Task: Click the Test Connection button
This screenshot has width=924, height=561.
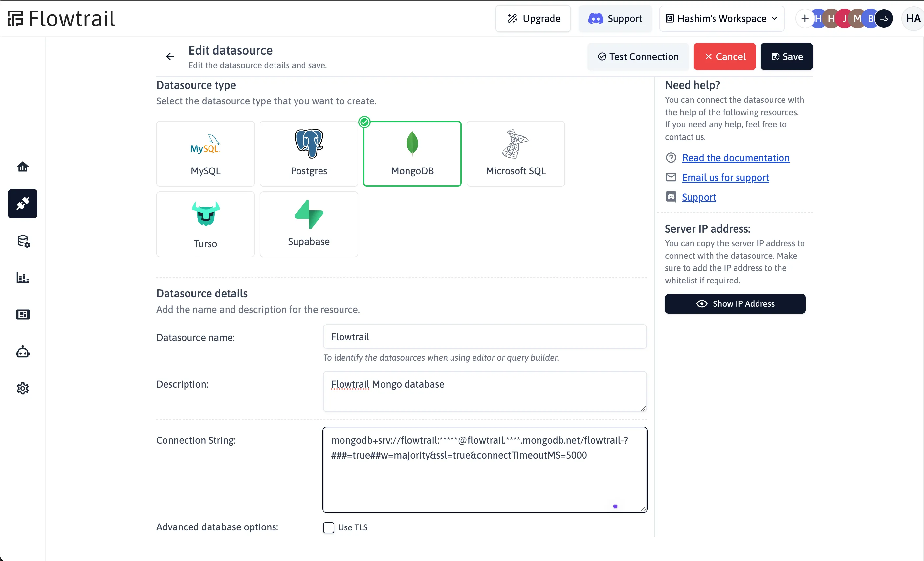Action: tap(638, 56)
